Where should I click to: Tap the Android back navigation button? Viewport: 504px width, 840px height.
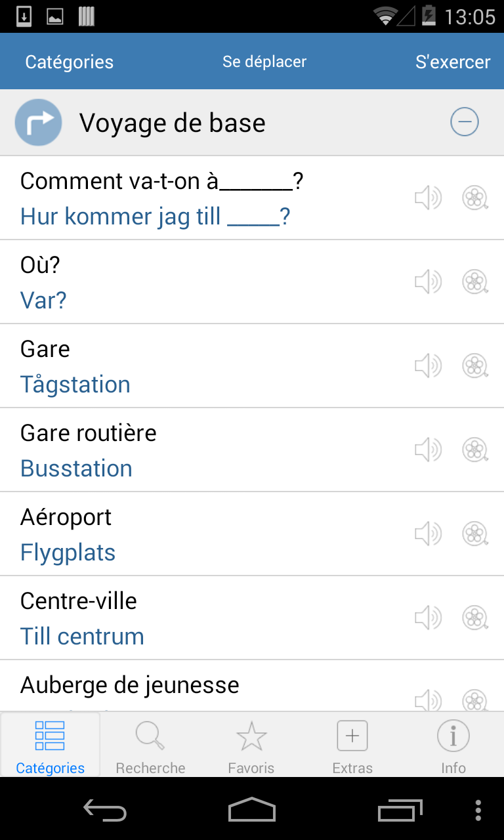coord(105,811)
